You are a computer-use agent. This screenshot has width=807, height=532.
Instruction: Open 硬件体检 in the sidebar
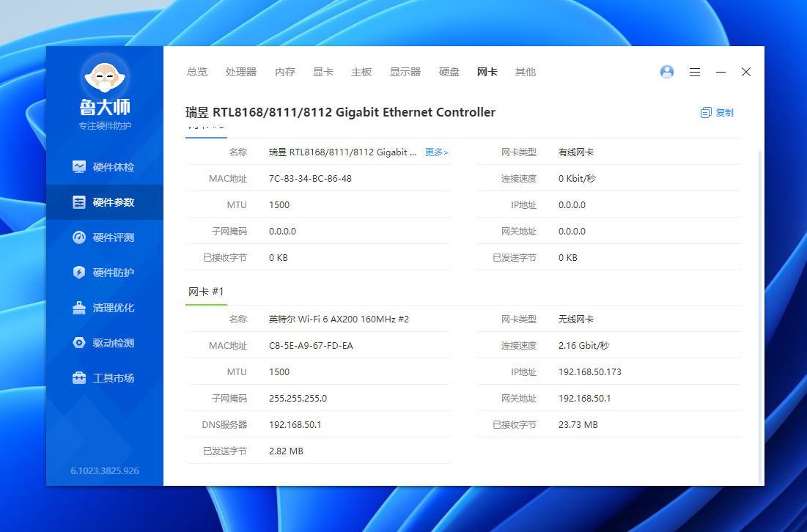click(x=105, y=167)
